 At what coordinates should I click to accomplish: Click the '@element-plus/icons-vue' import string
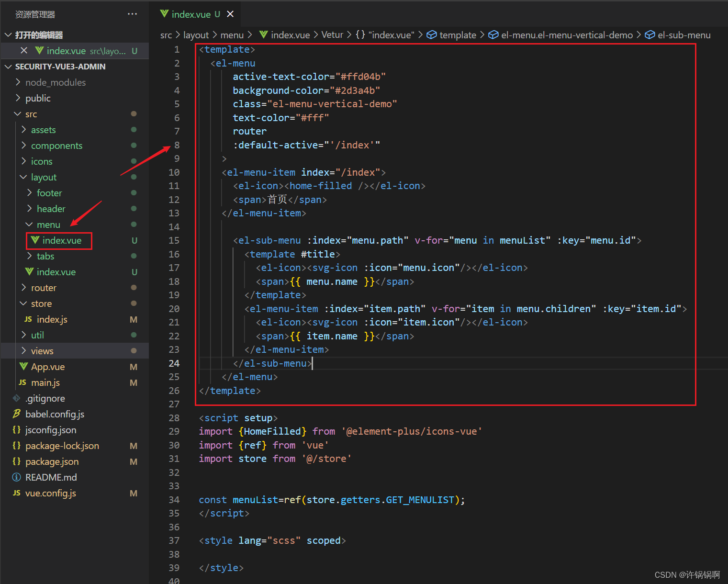pos(412,431)
